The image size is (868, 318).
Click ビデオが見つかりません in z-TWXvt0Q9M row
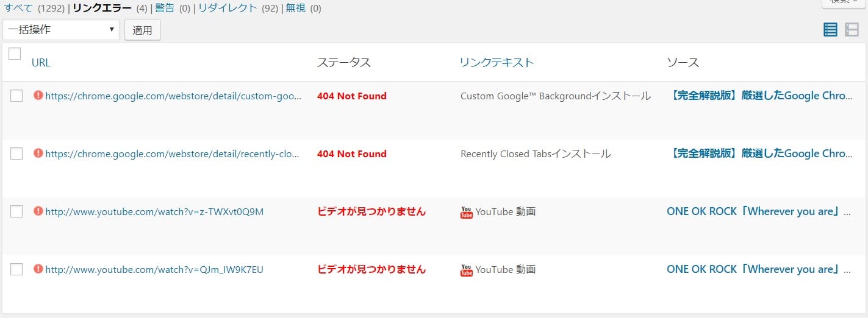[371, 211]
